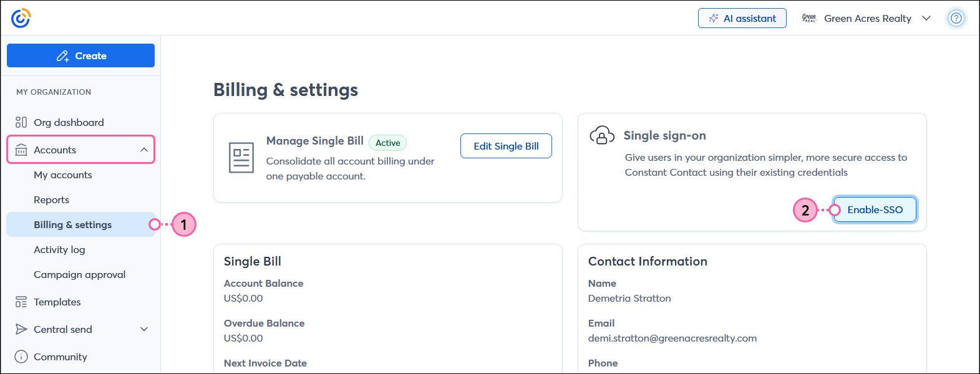
Task: Open Reports under Accounts
Action: pos(80,200)
